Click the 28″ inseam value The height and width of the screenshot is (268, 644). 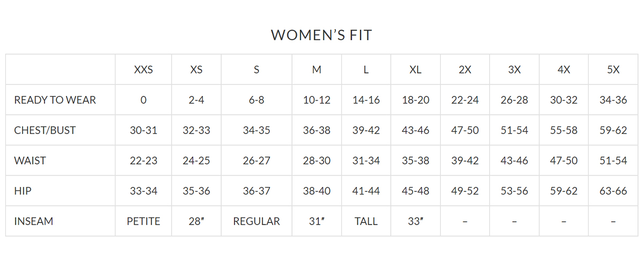[x=196, y=221]
